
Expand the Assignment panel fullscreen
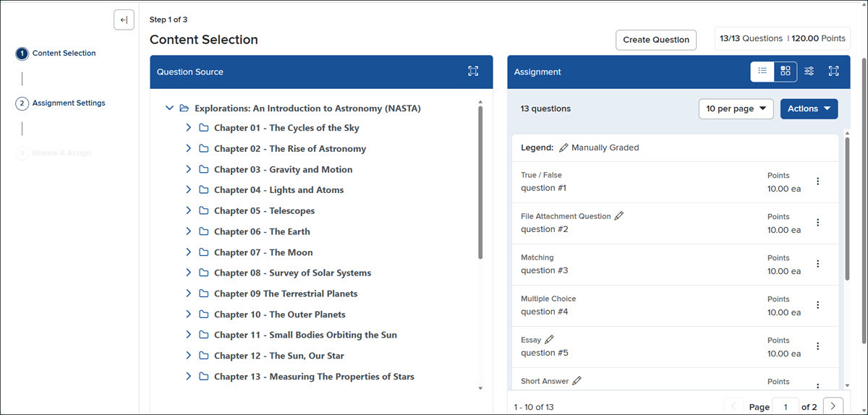coord(833,71)
